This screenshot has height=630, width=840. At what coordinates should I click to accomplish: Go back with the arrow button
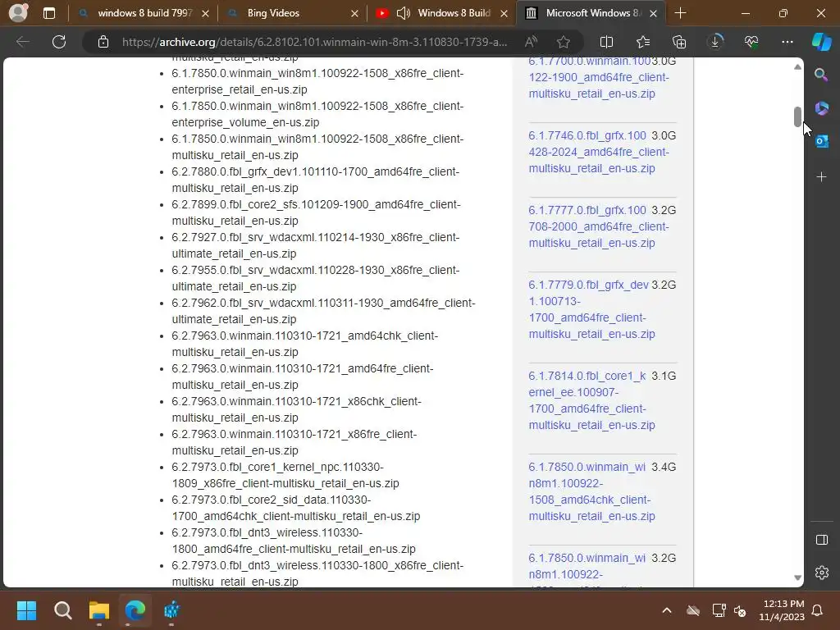point(22,41)
